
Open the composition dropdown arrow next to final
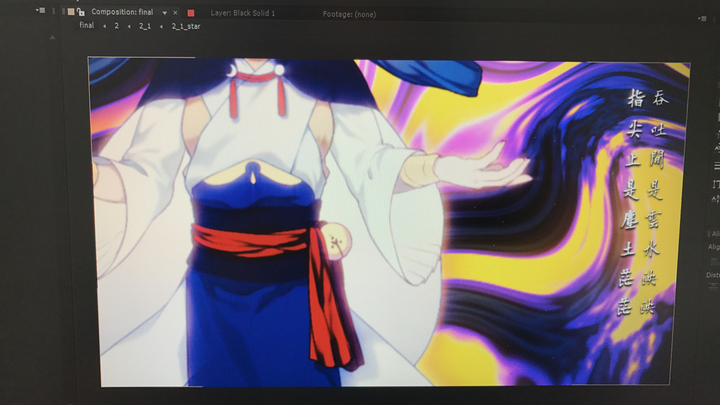click(x=164, y=13)
